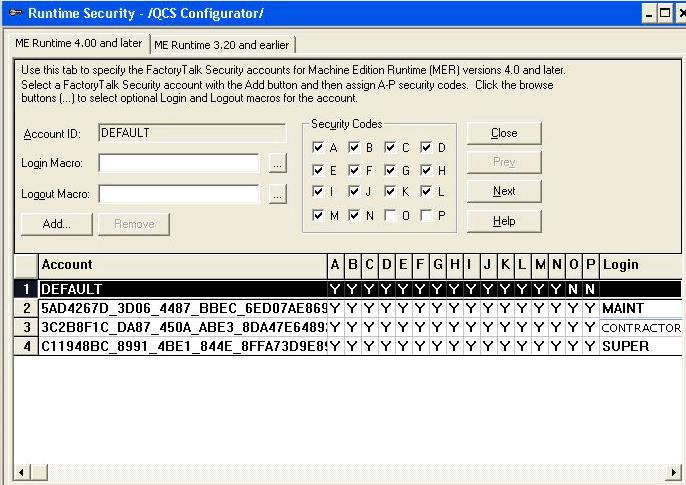This screenshot has height=485, width=686.
Task: Enable security code P checkbox
Action: [x=426, y=215]
